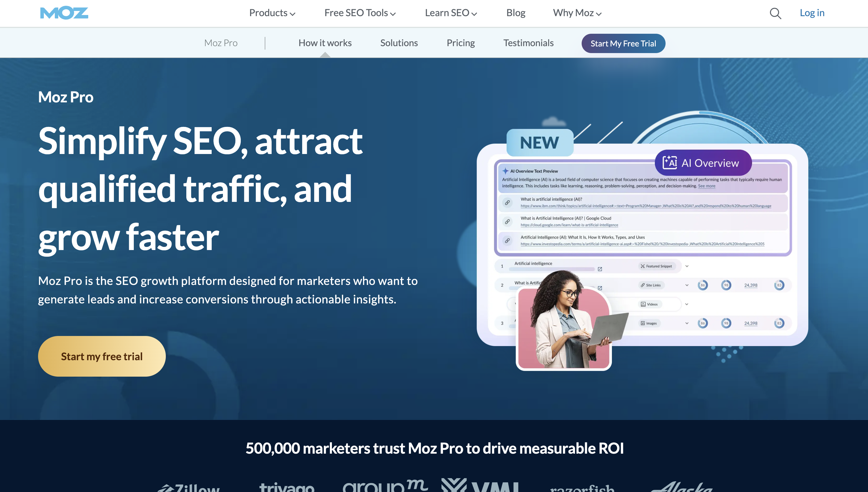Click the 98 score circle in row 3
The image size is (868, 492).
(x=726, y=323)
